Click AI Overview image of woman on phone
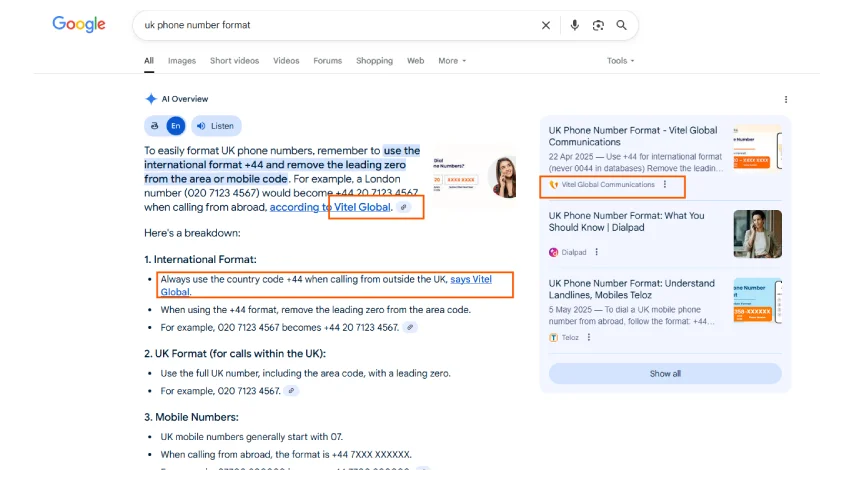 coord(474,177)
